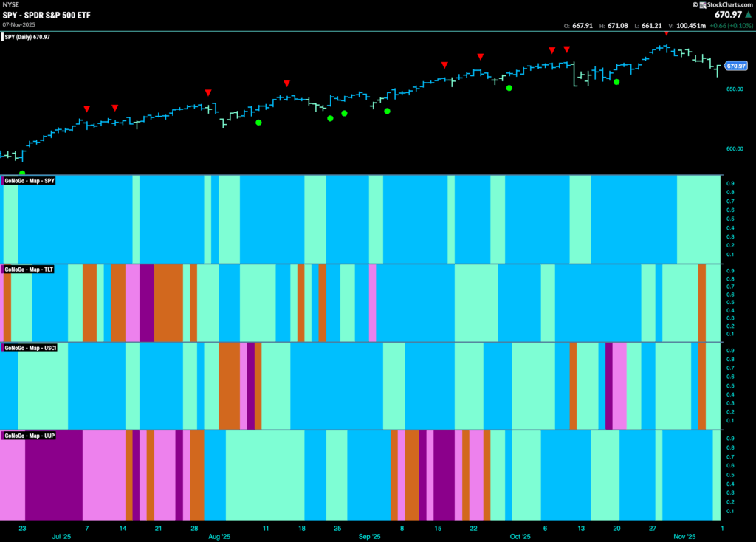Click the rightmost green dot near October 20
756x542 pixels.
click(616, 82)
